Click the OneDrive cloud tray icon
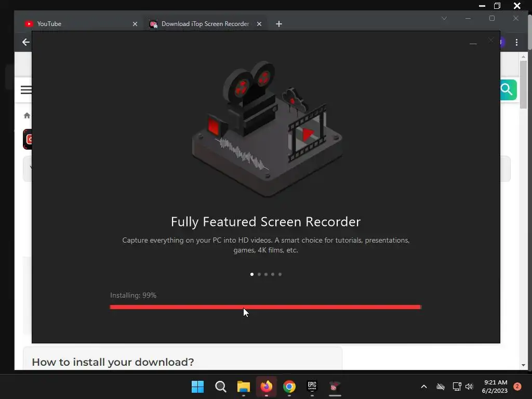 click(441, 387)
